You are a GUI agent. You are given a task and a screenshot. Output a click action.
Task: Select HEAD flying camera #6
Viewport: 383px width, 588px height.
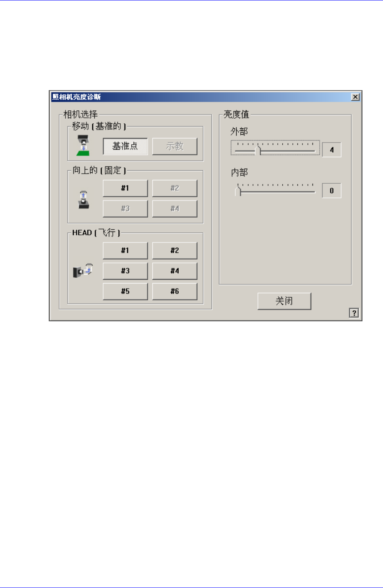pyautogui.click(x=175, y=291)
